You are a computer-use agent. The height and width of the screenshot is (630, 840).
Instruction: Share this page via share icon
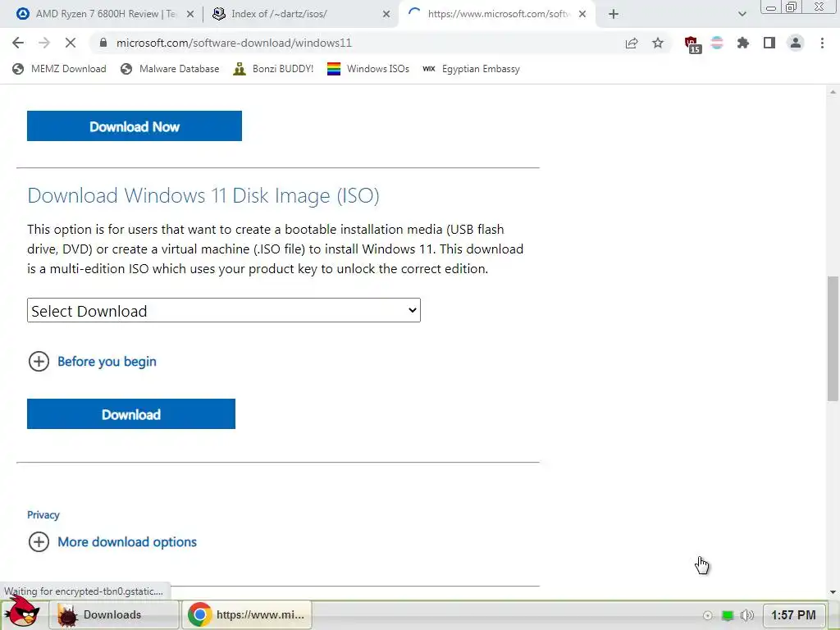[x=632, y=43]
